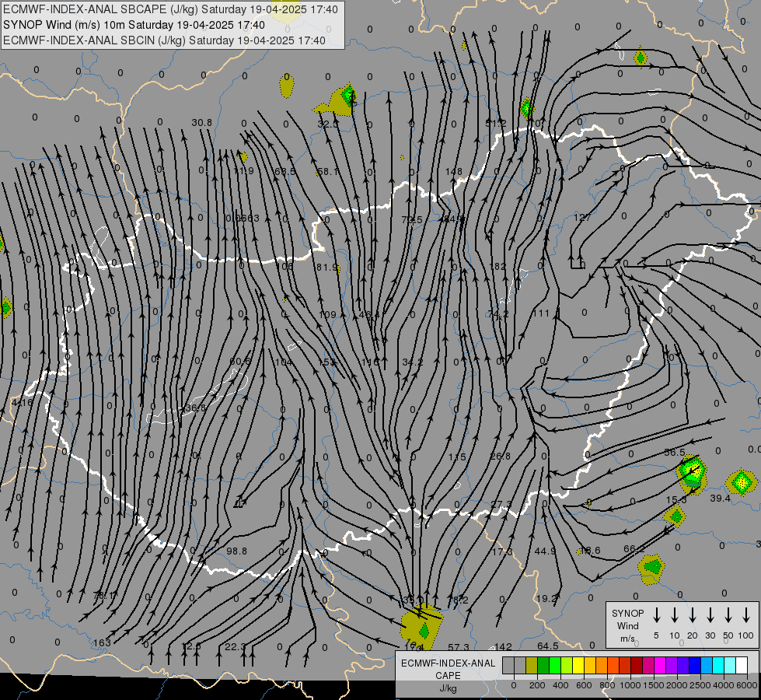Image resolution: width=761 pixels, height=700 pixels.
Task: Click the map value 142
Action: coord(503,646)
